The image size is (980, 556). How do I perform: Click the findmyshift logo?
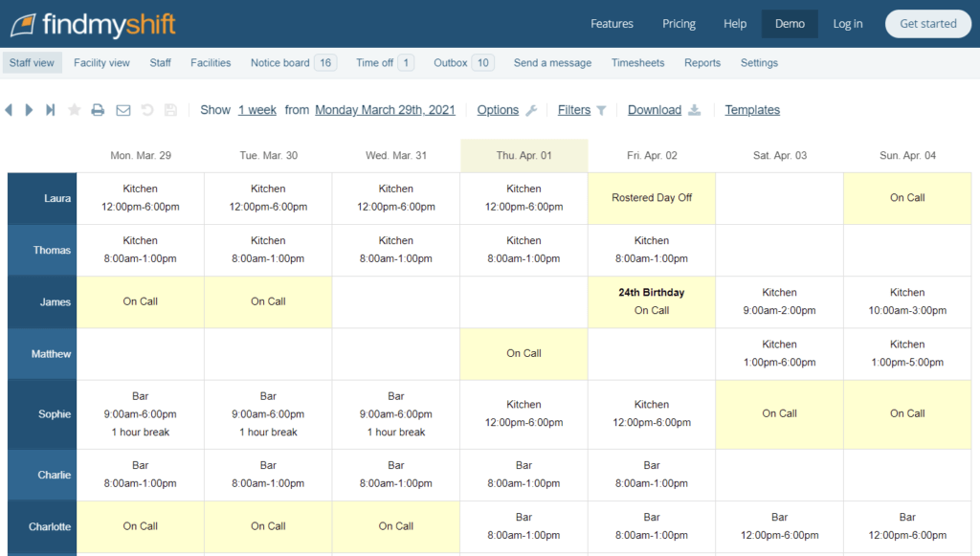tap(93, 24)
